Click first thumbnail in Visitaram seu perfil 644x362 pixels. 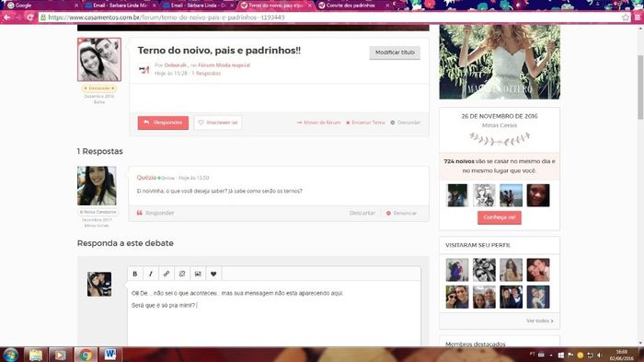click(457, 270)
